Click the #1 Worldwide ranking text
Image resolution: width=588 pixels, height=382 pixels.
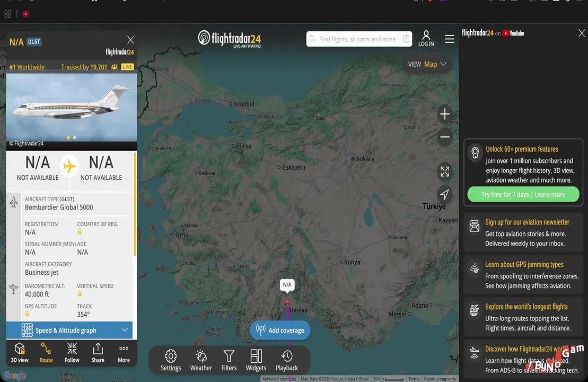point(27,67)
